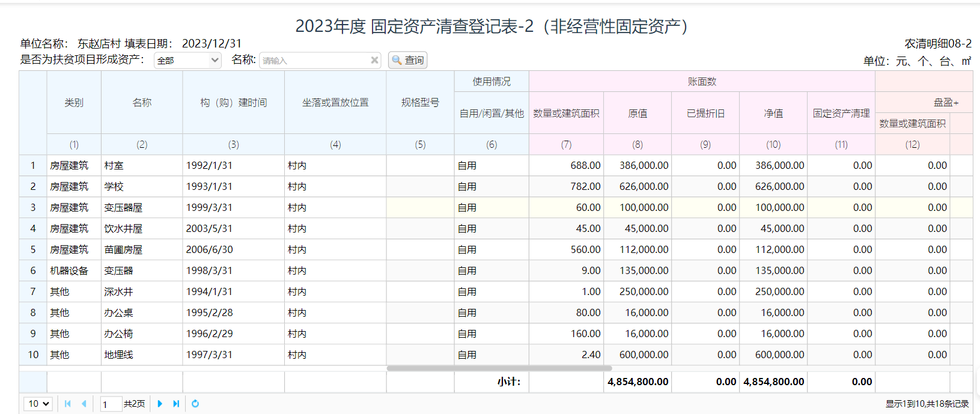Click the 查询 search button
Viewport: 980px width, 414px height.
pos(408,60)
